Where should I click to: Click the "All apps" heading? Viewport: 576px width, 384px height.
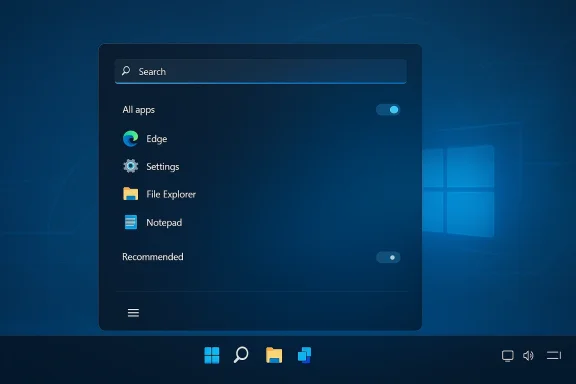pos(138,110)
